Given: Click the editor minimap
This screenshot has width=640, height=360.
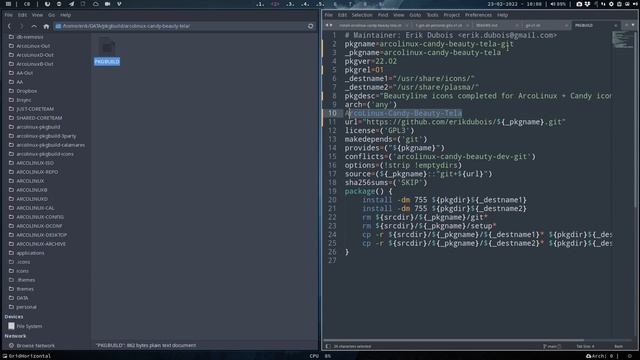Looking at the screenshot, I should (x=623, y=40).
